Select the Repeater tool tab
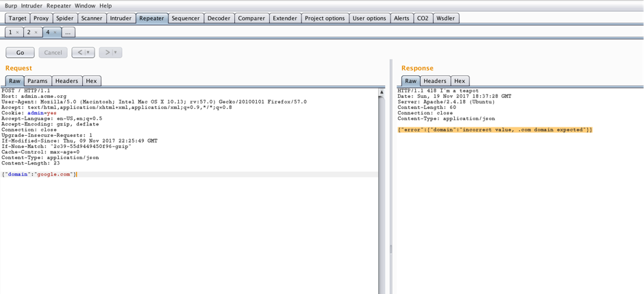This screenshot has width=644, height=294. tap(151, 18)
